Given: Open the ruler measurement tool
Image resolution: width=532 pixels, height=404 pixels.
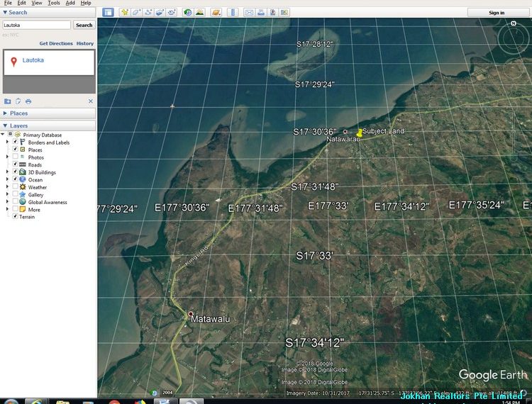Looking at the screenshot, I should pos(233,13).
